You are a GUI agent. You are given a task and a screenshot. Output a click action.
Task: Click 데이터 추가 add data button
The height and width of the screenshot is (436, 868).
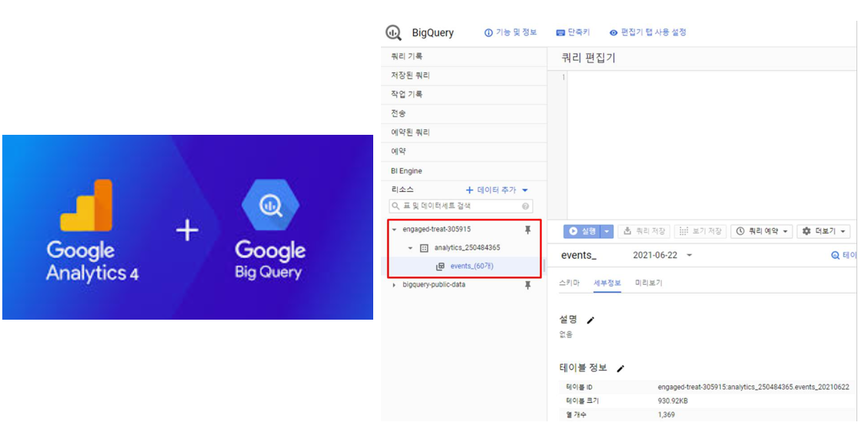pyautogui.click(x=496, y=190)
